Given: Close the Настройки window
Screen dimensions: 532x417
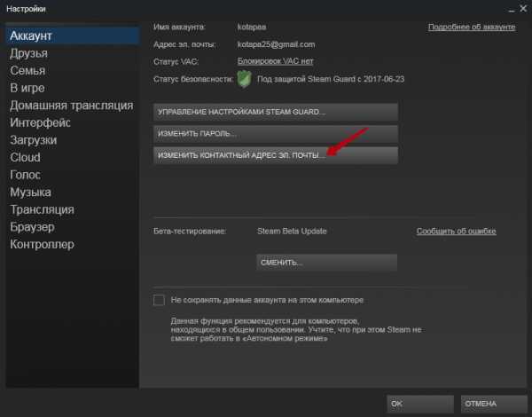Looking at the screenshot, I should click(x=523, y=9).
